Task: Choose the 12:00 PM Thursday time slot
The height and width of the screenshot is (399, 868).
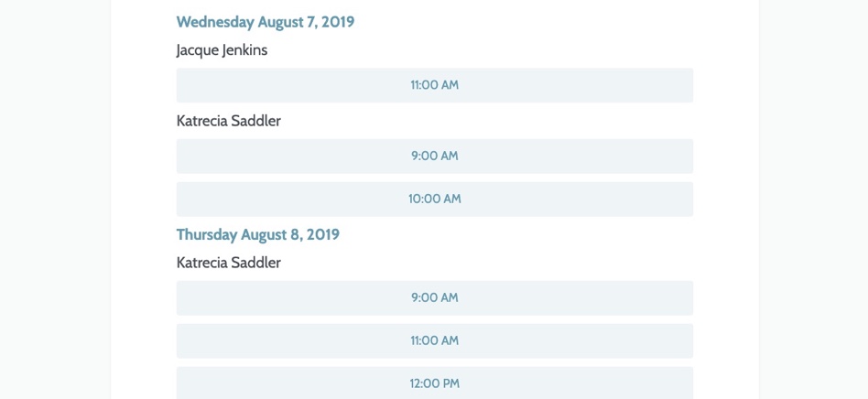Action: [435, 383]
